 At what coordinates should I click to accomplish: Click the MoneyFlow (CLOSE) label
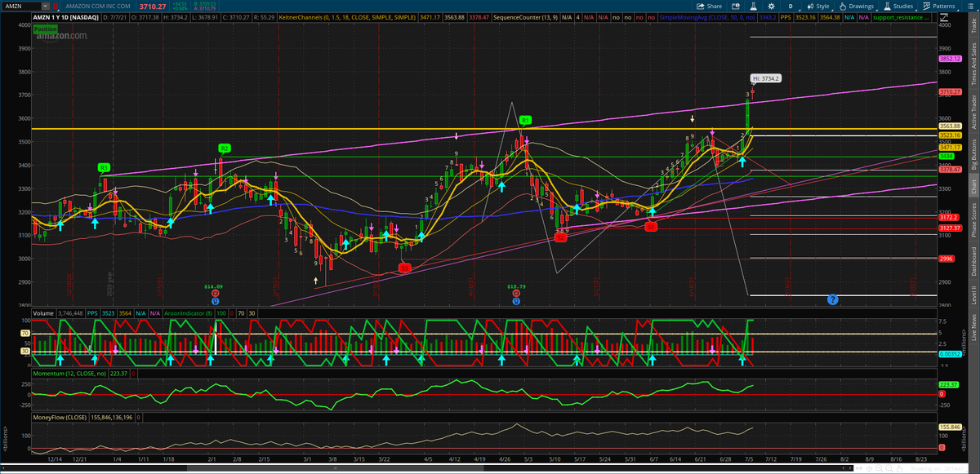[x=59, y=417]
